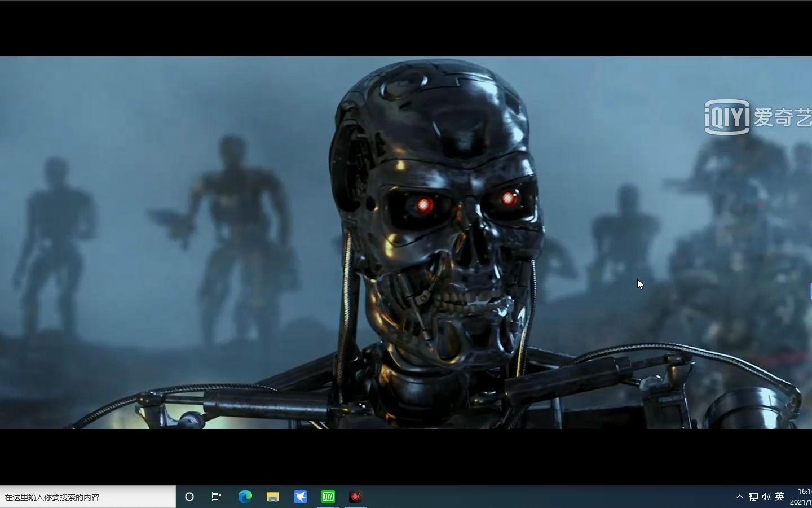
Task: Click the volume speaker tray icon
Action: [x=766, y=497]
